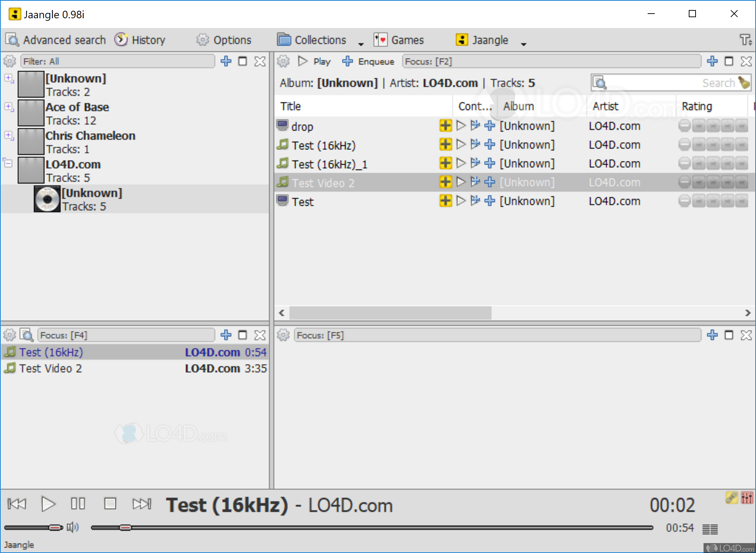This screenshot has height=553, width=756.
Task: Click the play arrow for Test (16kHz)_1
Action: click(x=461, y=164)
